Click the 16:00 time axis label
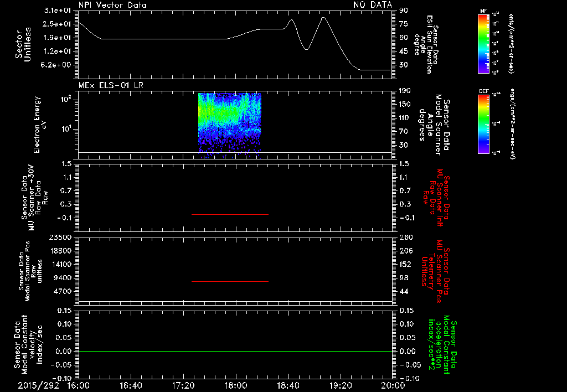This screenshot has width=567, height=392. pyautogui.click(x=79, y=385)
